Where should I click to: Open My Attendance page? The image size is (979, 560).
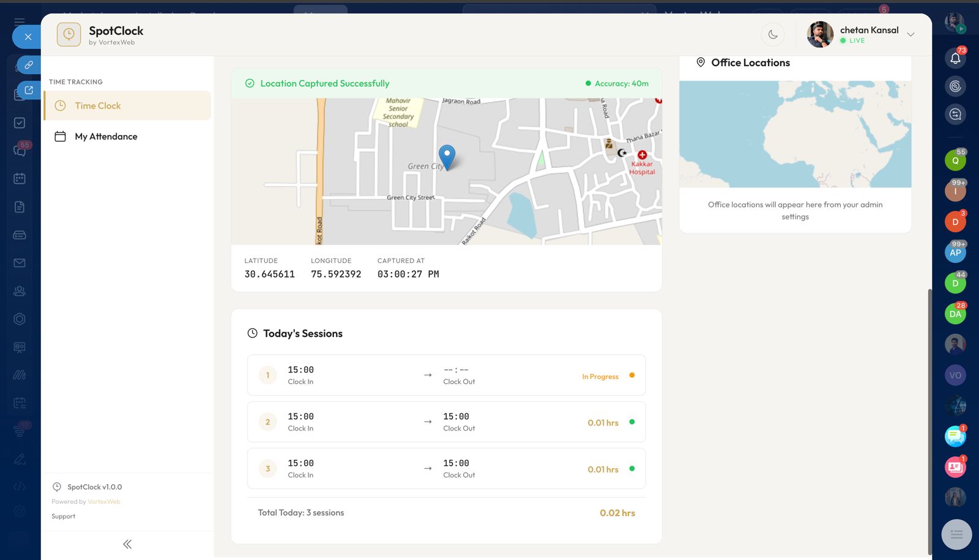[106, 136]
